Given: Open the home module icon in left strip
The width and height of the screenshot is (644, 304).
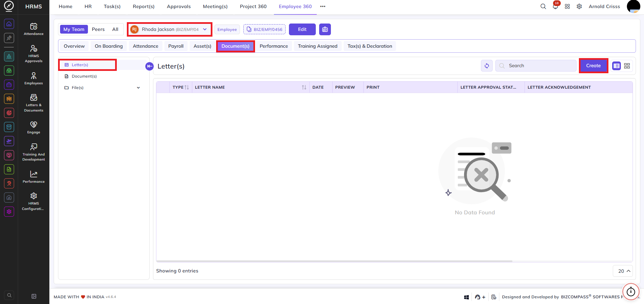Looking at the screenshot, I should coord(9,24).
